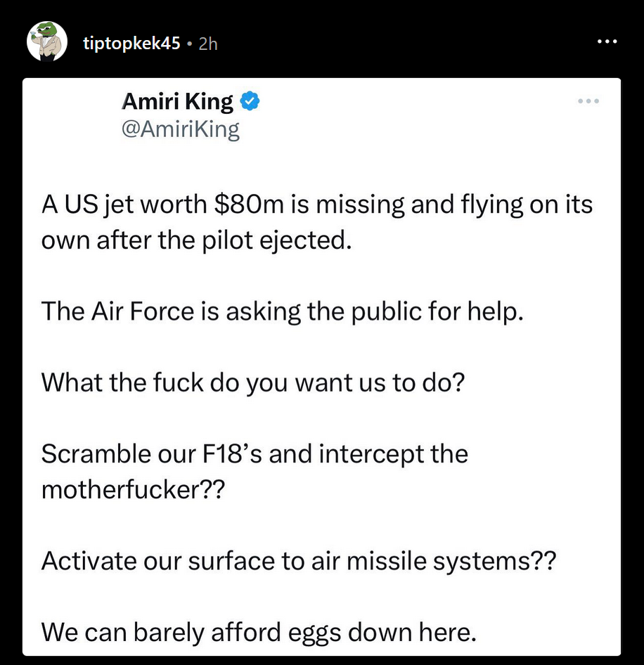Click the @AmiriKing handle

181,130
